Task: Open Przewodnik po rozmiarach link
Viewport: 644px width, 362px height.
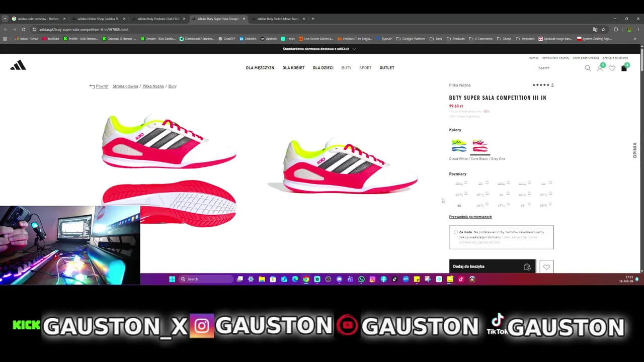Action: click(470, 217)
